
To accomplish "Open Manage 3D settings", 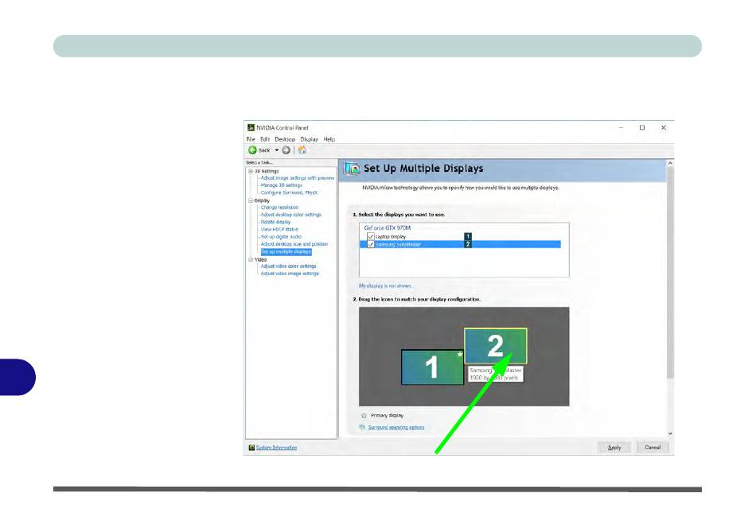I will [282, 185].
